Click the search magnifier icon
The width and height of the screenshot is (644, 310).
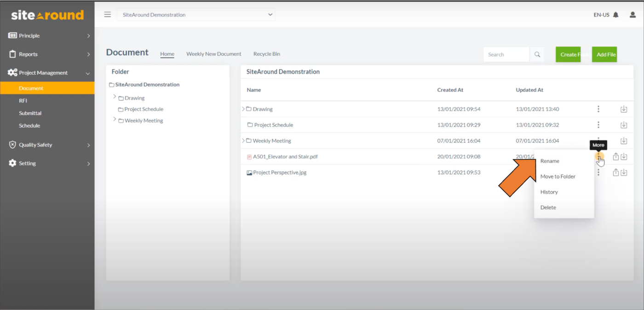tap(537, 54)
